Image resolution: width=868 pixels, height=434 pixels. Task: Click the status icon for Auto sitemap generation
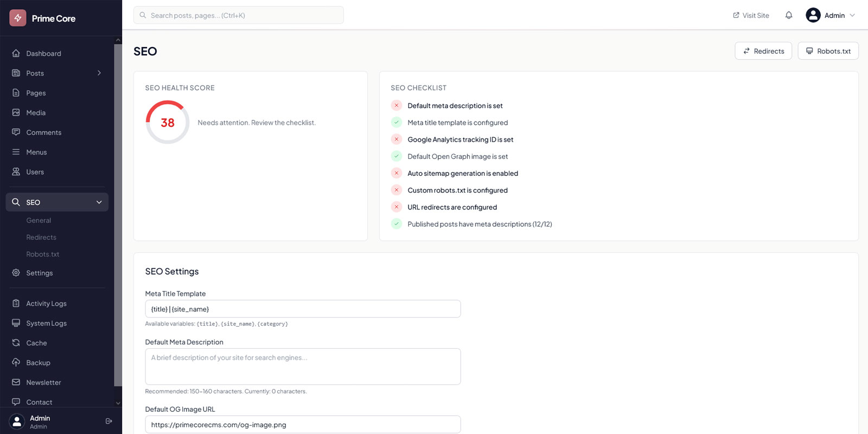[x=397, y=173]
